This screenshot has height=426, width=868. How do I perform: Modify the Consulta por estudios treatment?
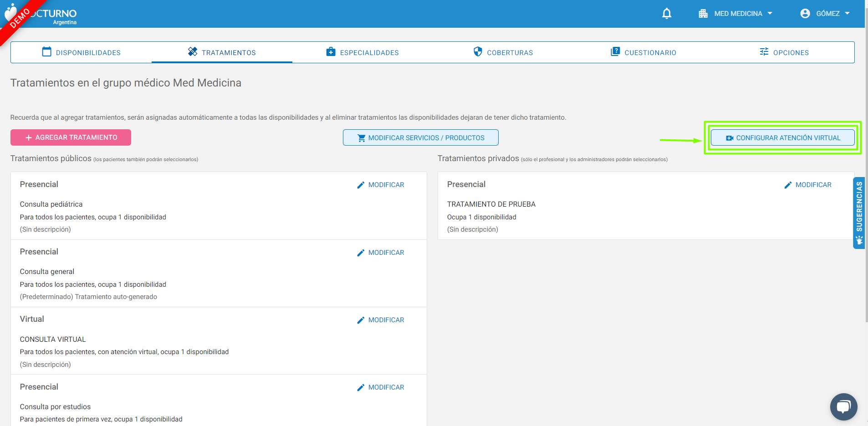[381, 387]
